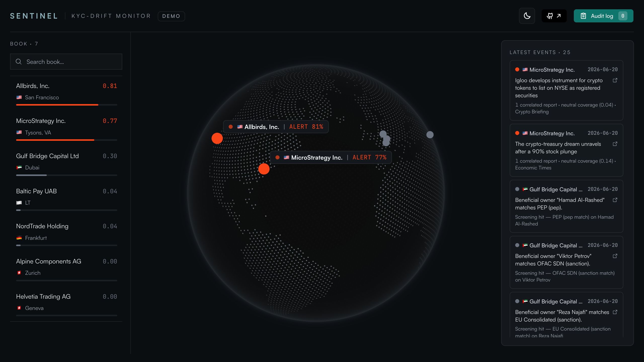Click the flag in the Allbirds globe alert label

coord(240,127)
